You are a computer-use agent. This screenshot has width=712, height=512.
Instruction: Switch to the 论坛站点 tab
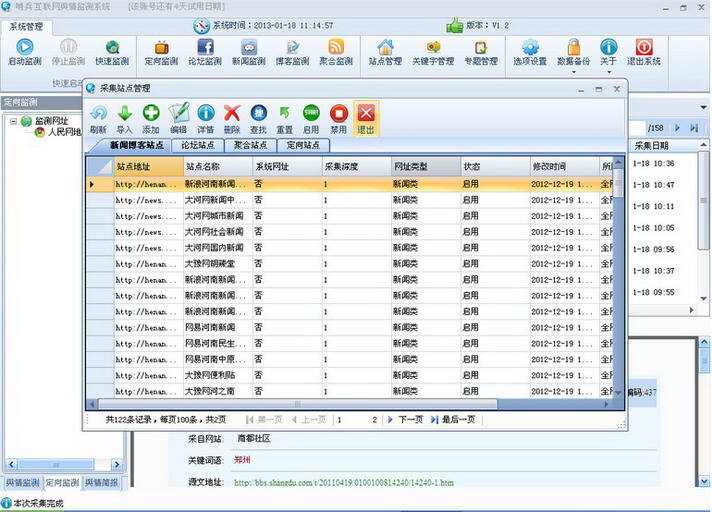198,145
